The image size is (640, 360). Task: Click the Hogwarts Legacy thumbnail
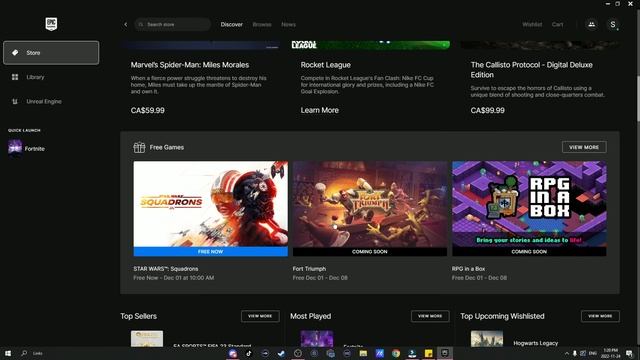point(487,339)
